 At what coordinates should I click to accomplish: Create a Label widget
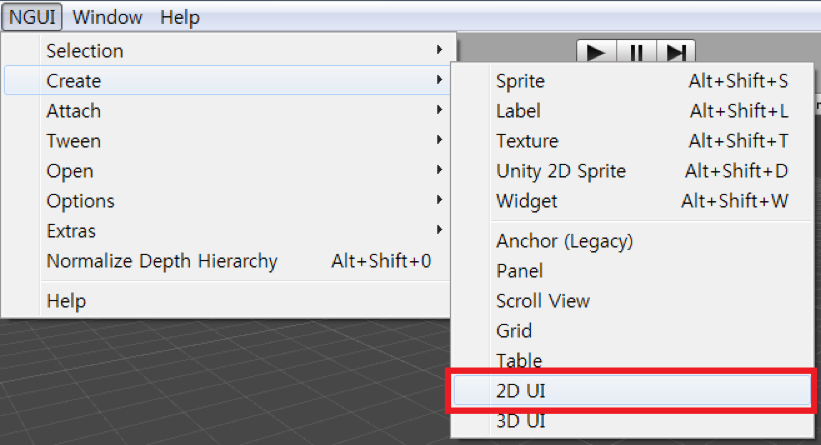click(633, 111)
